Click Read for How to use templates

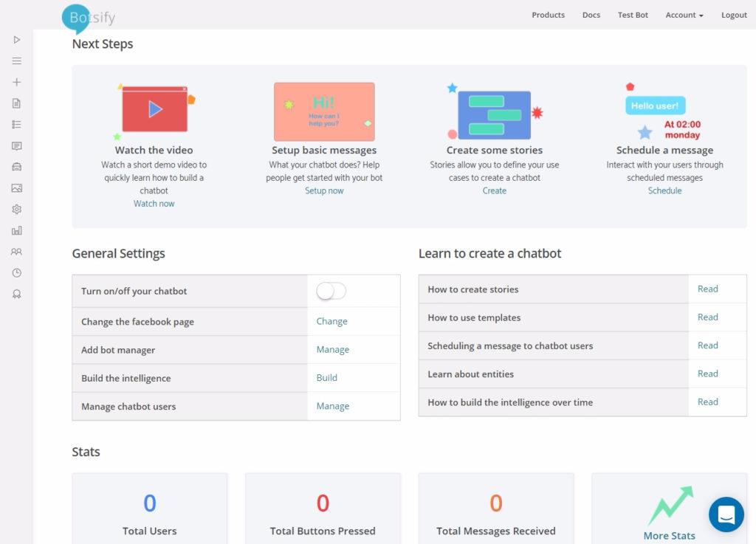(x=707, y=317)
